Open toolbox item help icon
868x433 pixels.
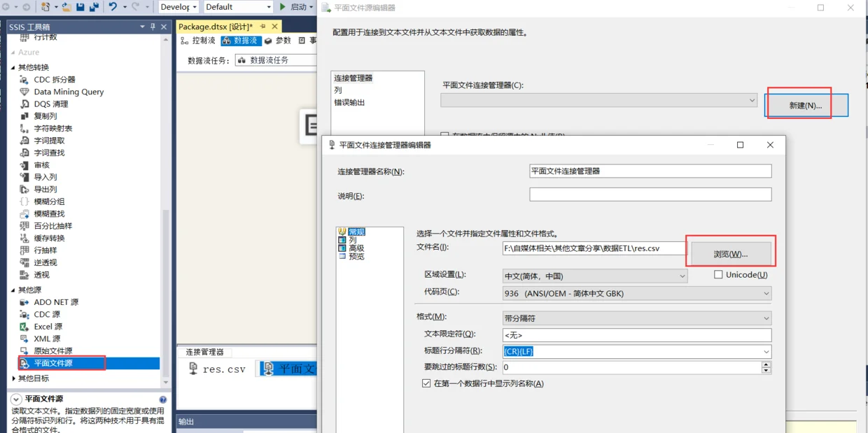pos(162,399)
